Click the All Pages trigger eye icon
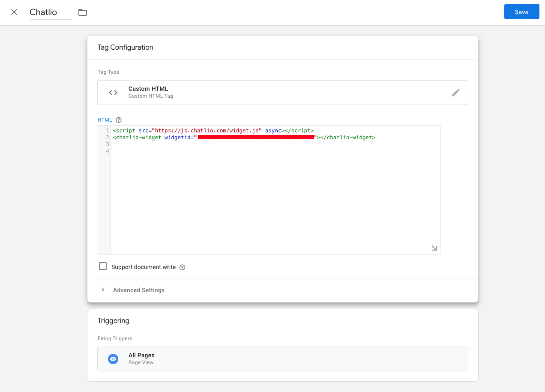Image resolution: width=545 pixels, height=392 pixels. click(113, 359)
